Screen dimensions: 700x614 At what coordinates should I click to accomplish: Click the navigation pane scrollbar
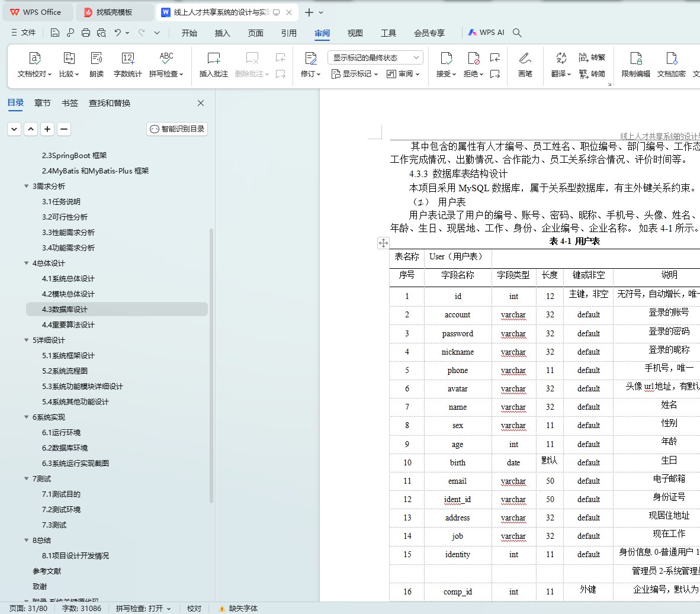pos(211,366)
